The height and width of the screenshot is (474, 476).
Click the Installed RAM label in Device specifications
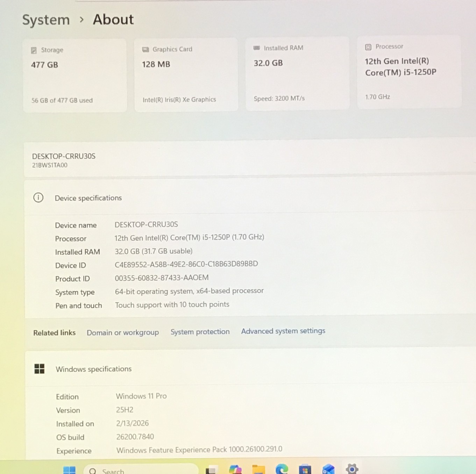78,252
